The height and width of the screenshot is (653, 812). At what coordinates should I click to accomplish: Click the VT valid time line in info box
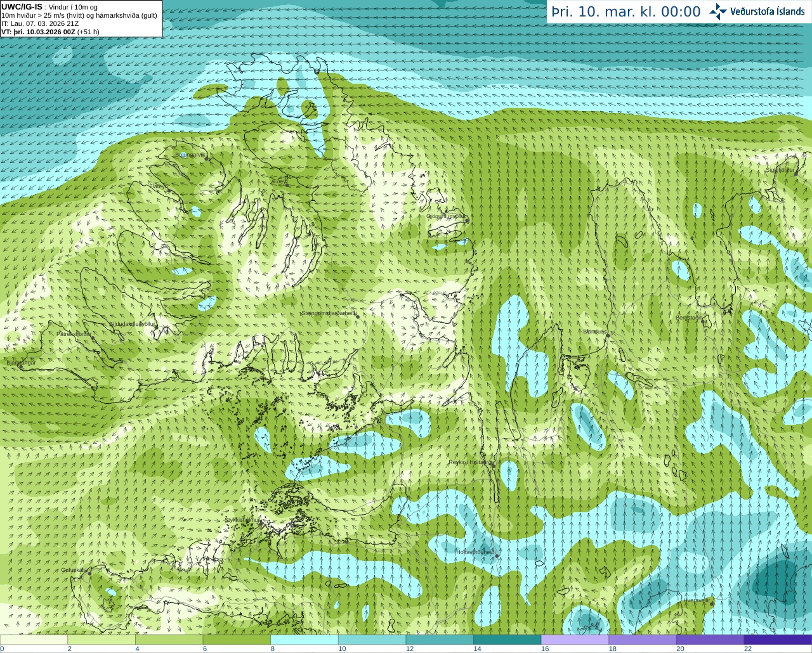click(50, 31)
